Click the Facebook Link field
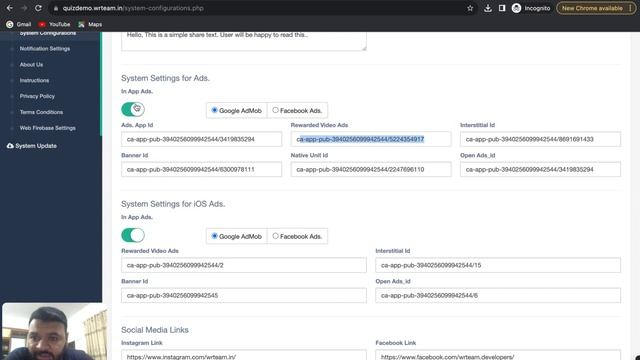This screenshot has height=360, width=640. pyautogui.click(x=498, y=355)
